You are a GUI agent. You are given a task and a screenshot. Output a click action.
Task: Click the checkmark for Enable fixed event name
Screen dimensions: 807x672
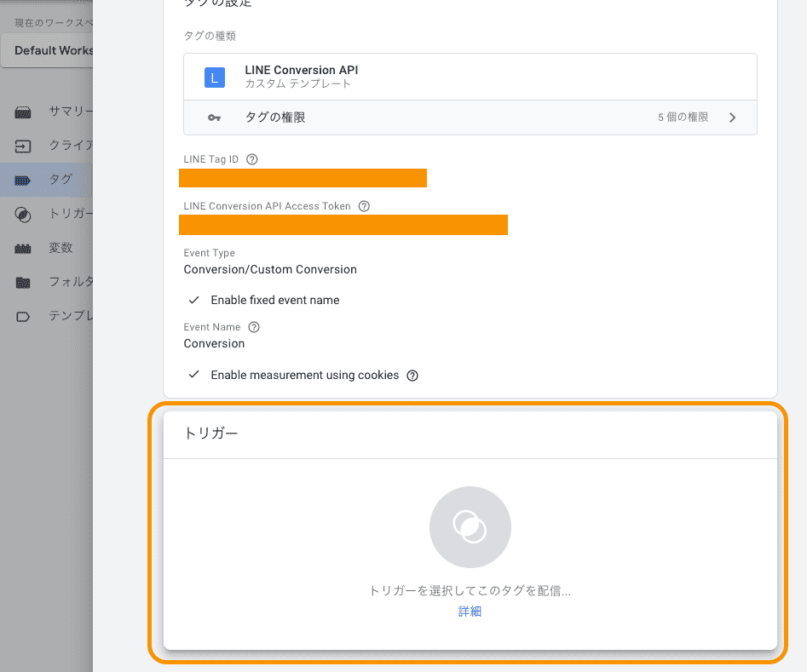coord(194,300)
